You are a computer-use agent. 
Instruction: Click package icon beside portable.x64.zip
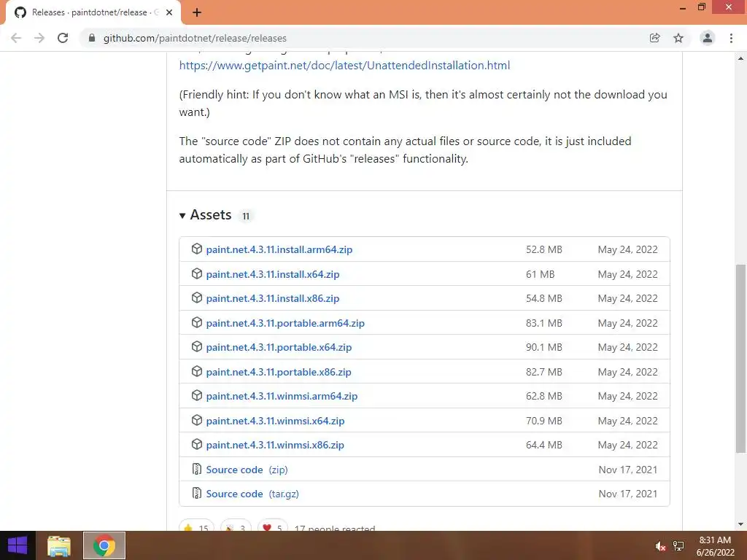pyautogui.click(x=197, y=347)
